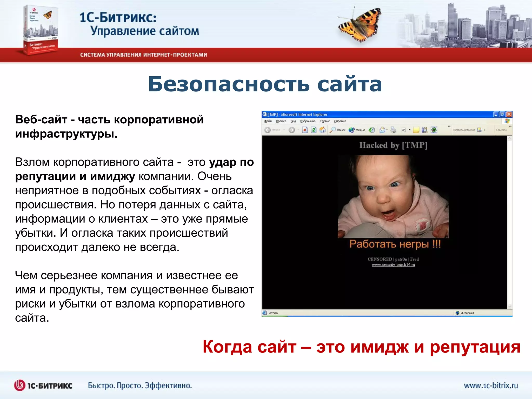Viewport: 532px width, 399px height.
Task: Expand the Mail button dropdown arrow
Action: click(387, 130)
